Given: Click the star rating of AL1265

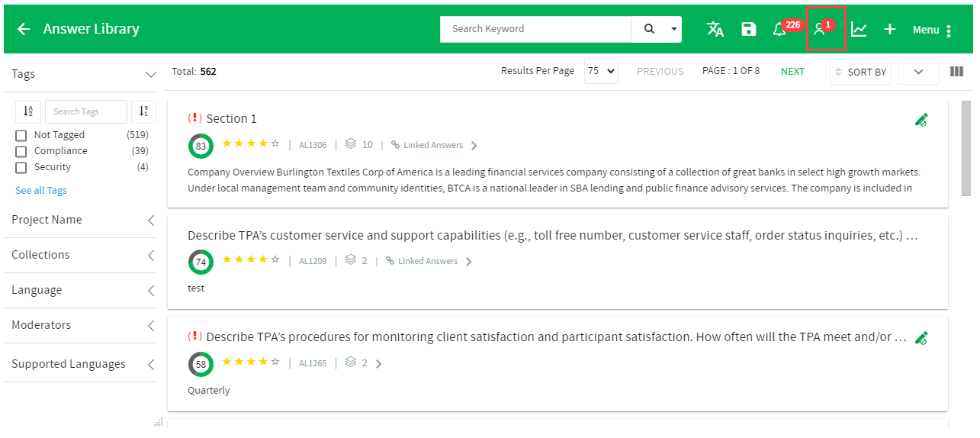Looking at the screenshot, I should (251, 362).
